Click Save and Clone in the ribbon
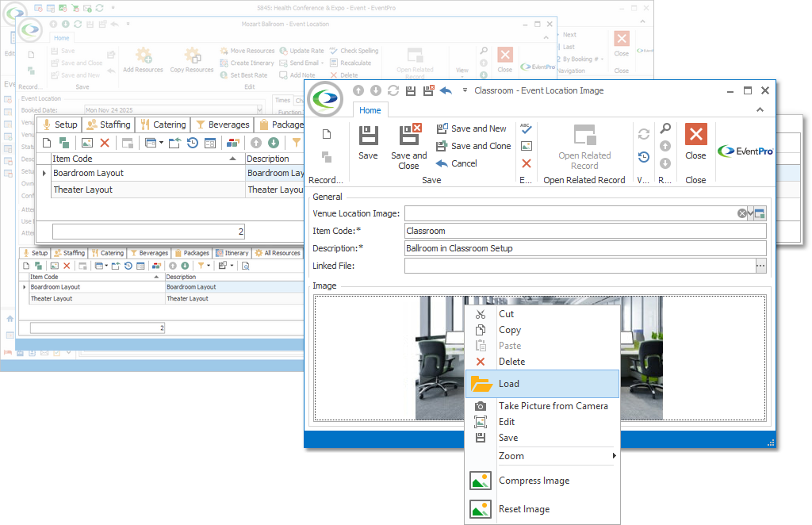The image size is (812, 525). click(x=473, y=146)
